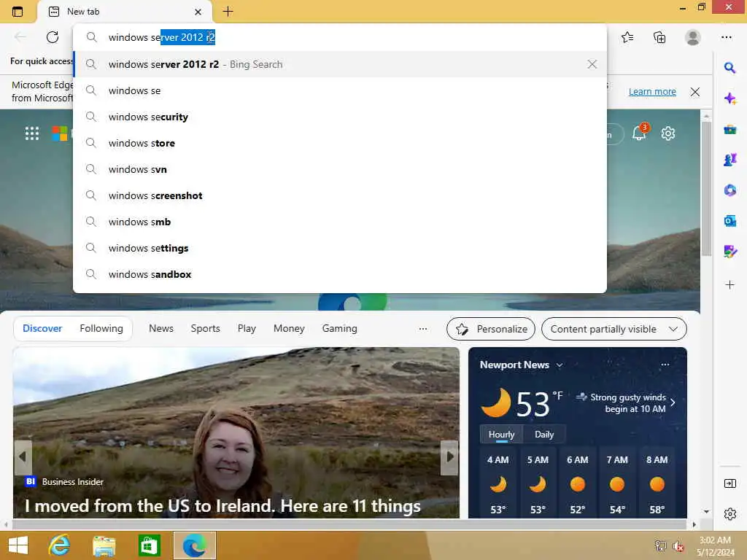747x560 pixels.
Task: Open the Learn more link
Action: (652, 92)
